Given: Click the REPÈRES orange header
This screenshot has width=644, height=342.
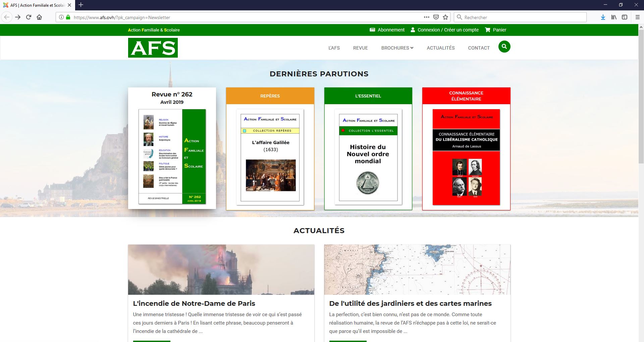Looking at the screenshot, I should [270, 96].
